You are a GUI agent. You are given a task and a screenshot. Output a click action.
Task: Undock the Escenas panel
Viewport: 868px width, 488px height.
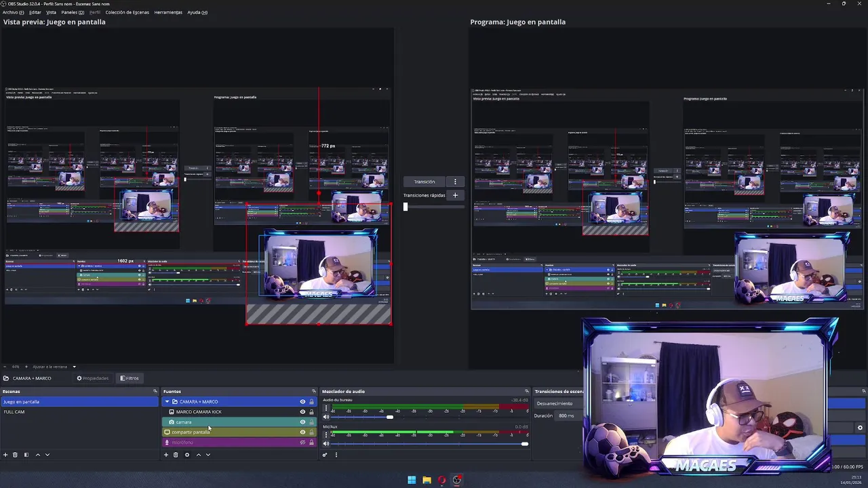pyautogui.click(x=155, y=391)
